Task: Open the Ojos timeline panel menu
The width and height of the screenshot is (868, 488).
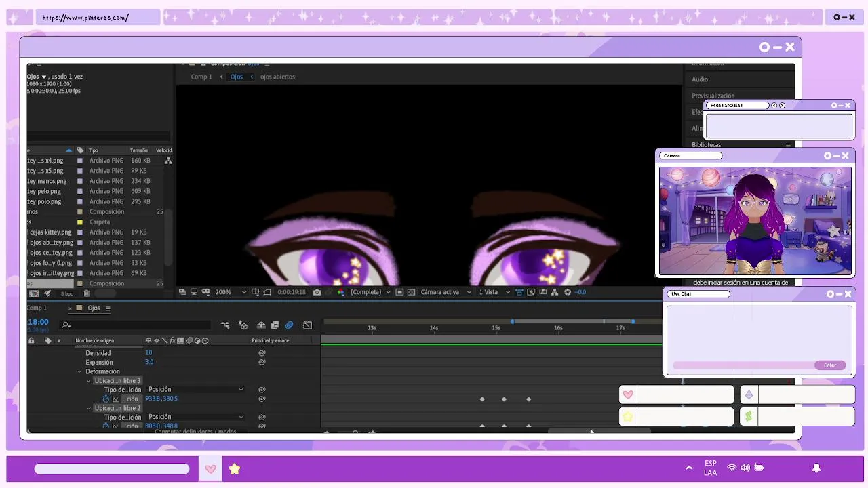Action: [108, 308]
